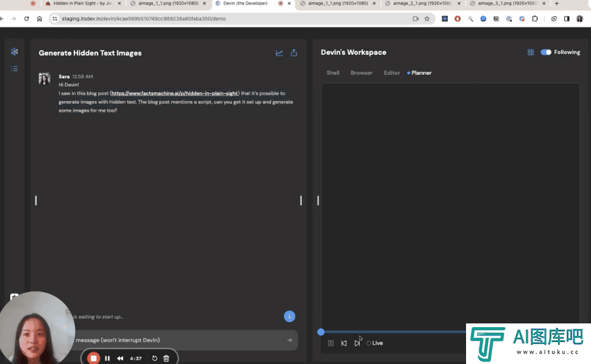Send the message with the arrow icon
Viewport: 591px width, 364px height.
point(289,340)
